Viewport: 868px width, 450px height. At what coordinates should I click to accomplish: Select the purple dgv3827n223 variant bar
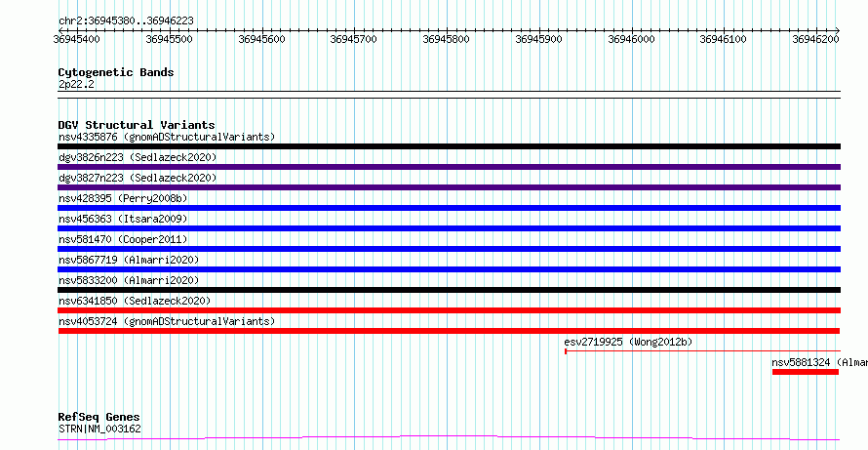449,187
